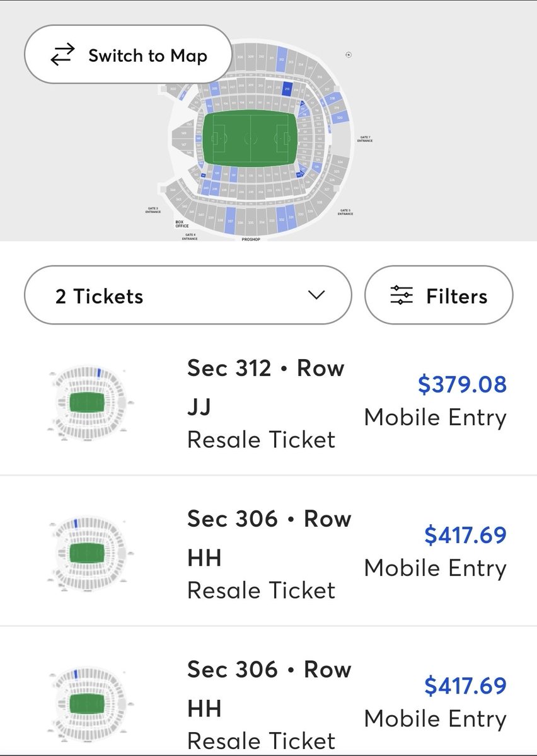The height and width of the screenshot is (756, 537).
Task: Select highlighted section 320 on stadium map
Action: click(x=340, y=117)
